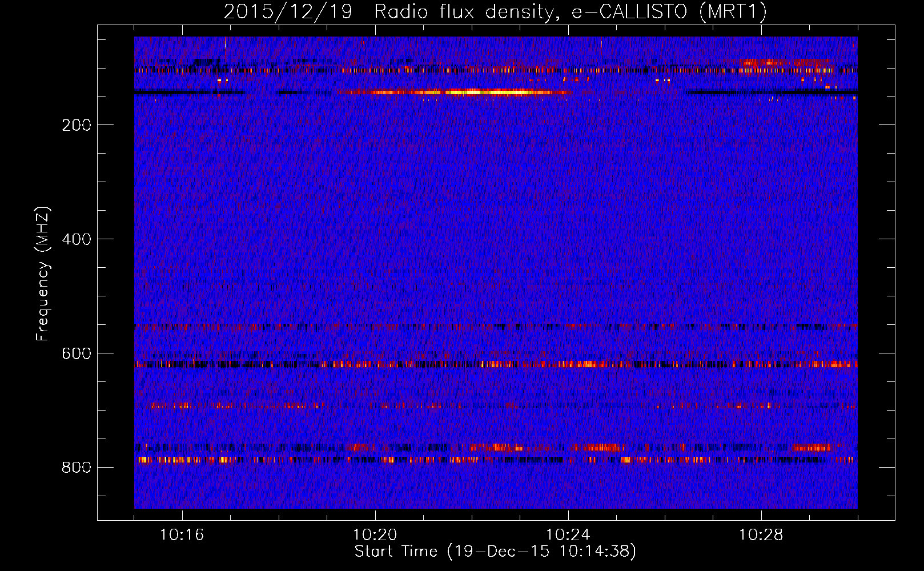Click the "Start Time (19-Dec-15 10:14:38)" axis label
The height and width of the screenshot is (571, 924).
point(495,552)
